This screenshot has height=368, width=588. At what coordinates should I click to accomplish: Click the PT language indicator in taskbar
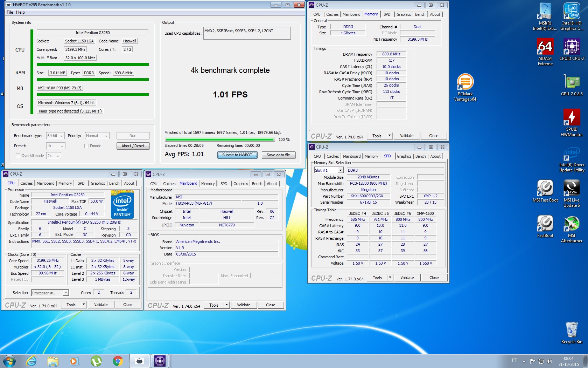tap(514, 360)
